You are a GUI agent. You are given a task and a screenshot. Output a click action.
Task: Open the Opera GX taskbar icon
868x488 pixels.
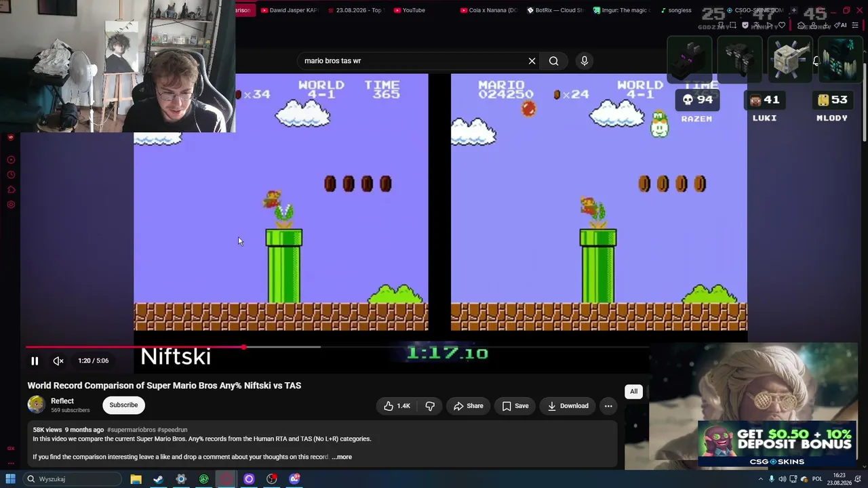pos(226,479)
